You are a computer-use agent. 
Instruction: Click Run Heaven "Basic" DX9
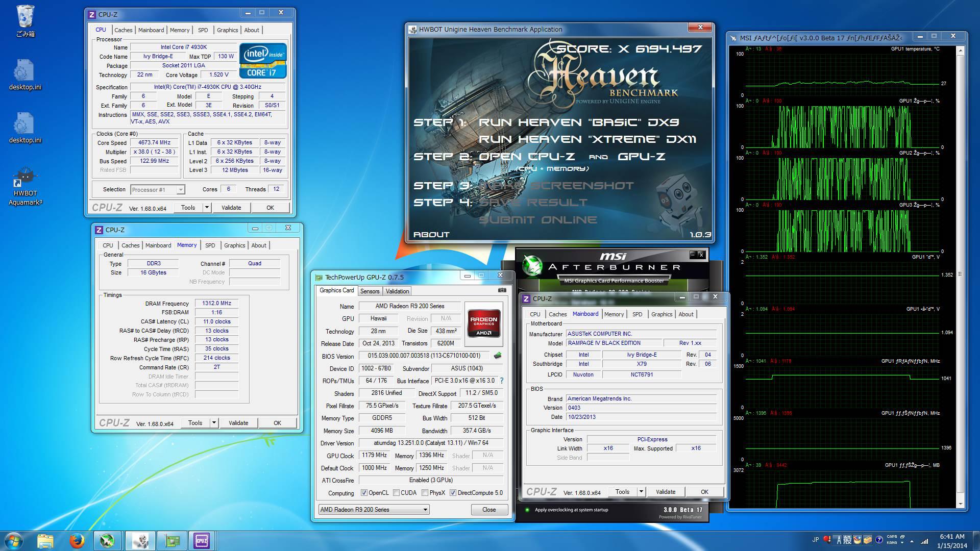point(579,122)
